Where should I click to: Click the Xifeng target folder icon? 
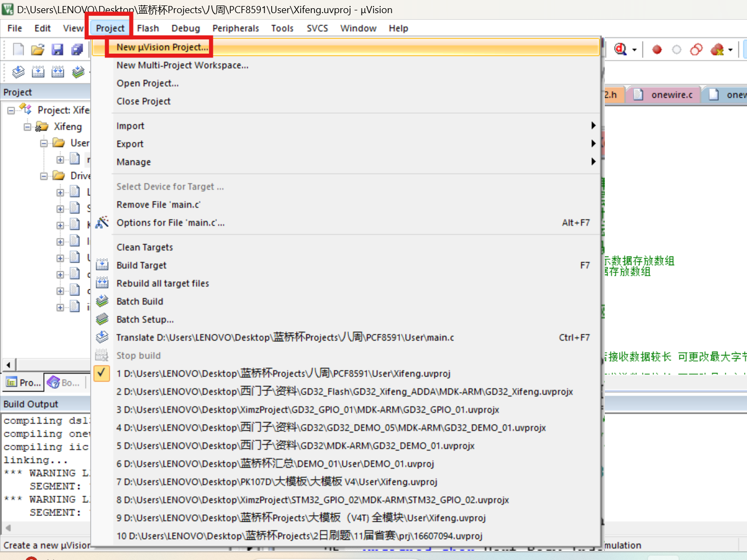(42, 127)
